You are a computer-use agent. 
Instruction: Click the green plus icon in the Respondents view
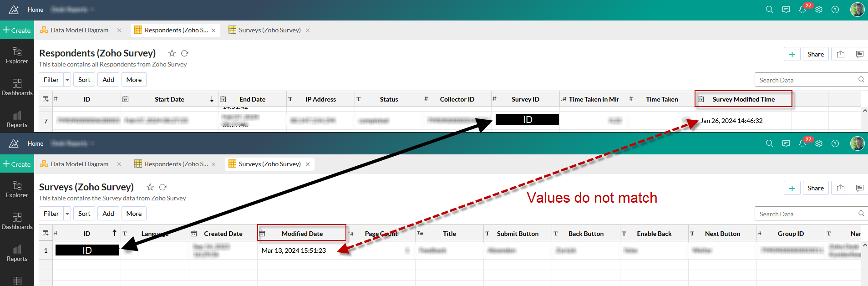pyautogui.click(x=792, y=54)
